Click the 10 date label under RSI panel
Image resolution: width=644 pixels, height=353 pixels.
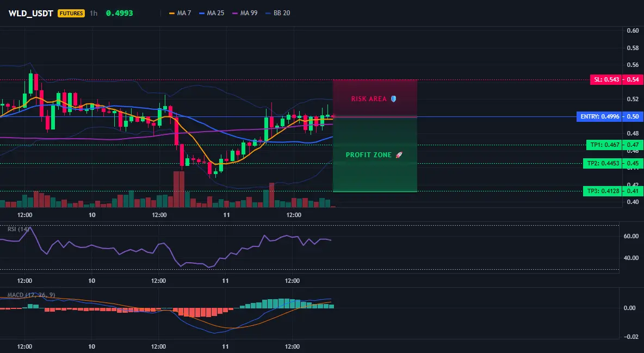(x=91, y=281)
